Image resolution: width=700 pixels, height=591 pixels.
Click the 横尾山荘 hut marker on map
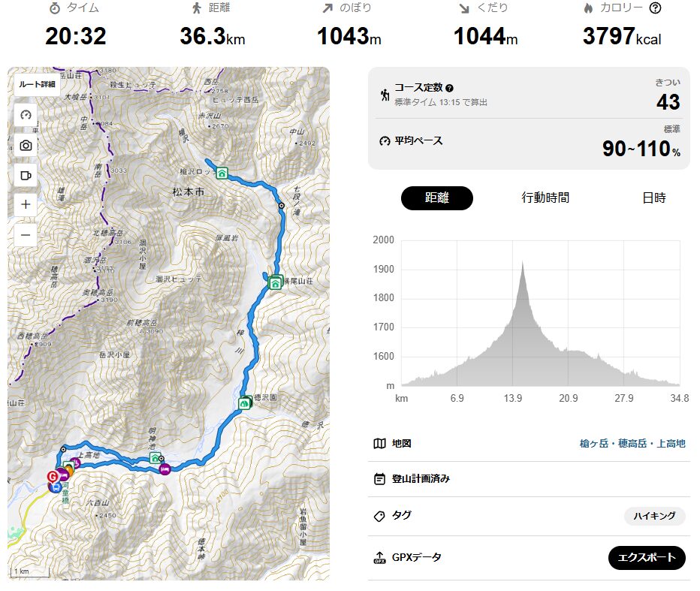pos(276,282)
